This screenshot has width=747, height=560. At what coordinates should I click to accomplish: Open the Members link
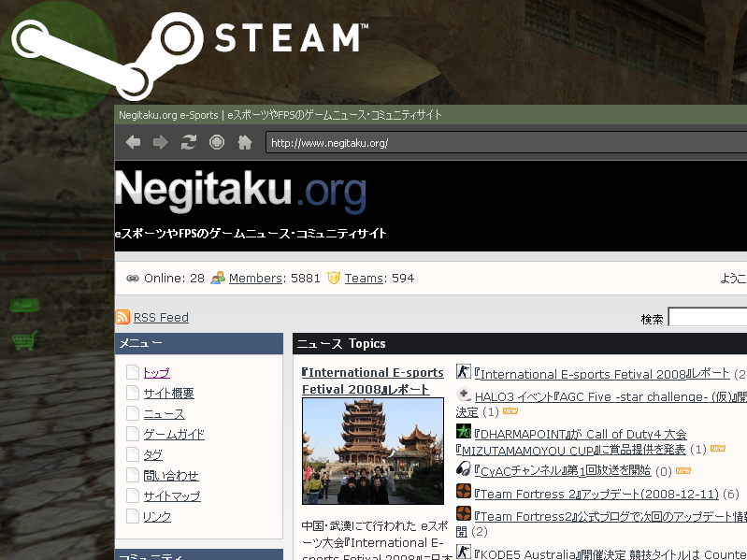tap(255, 278)
